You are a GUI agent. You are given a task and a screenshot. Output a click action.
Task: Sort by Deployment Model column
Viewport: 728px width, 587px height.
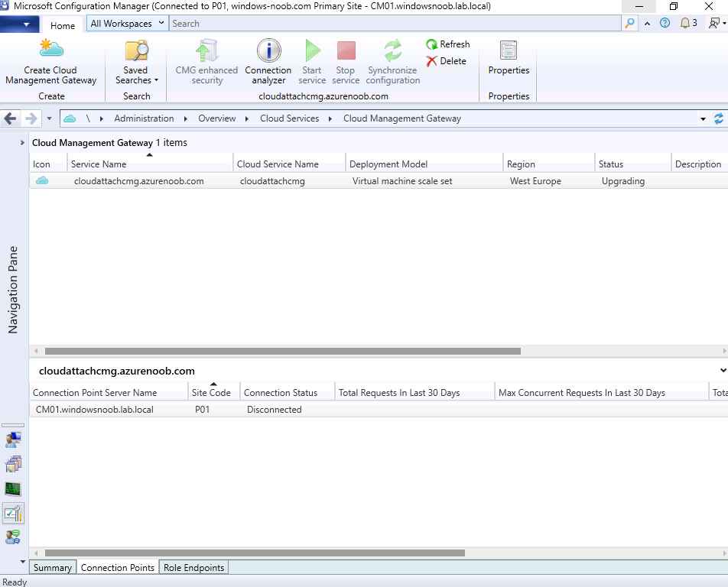[424, 164]
